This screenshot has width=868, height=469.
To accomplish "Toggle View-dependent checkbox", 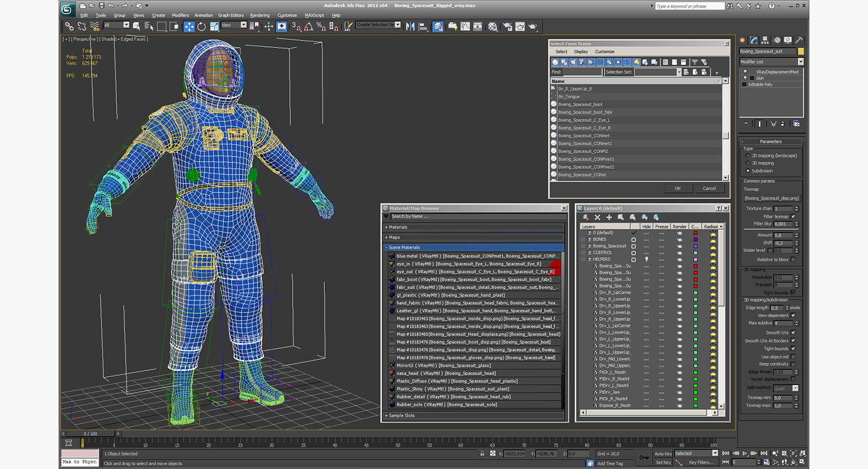I will pyautogui.click(x=793, y=315).
